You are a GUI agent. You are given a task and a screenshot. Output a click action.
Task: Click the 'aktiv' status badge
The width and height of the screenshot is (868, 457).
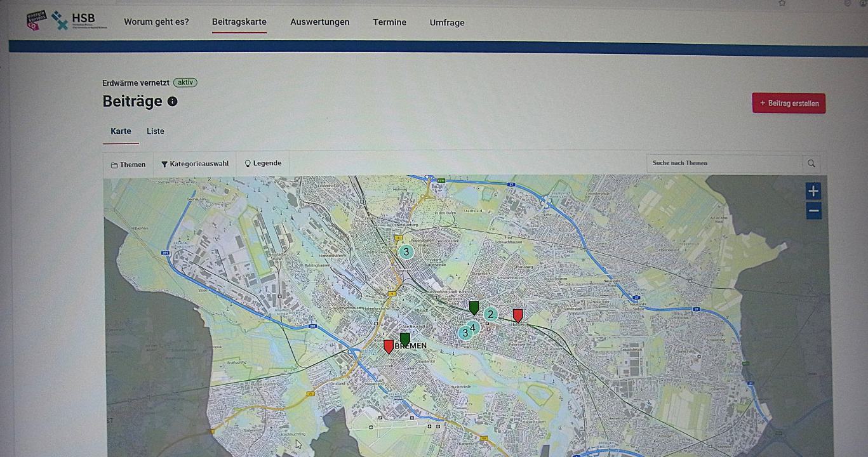coord(185,83)
